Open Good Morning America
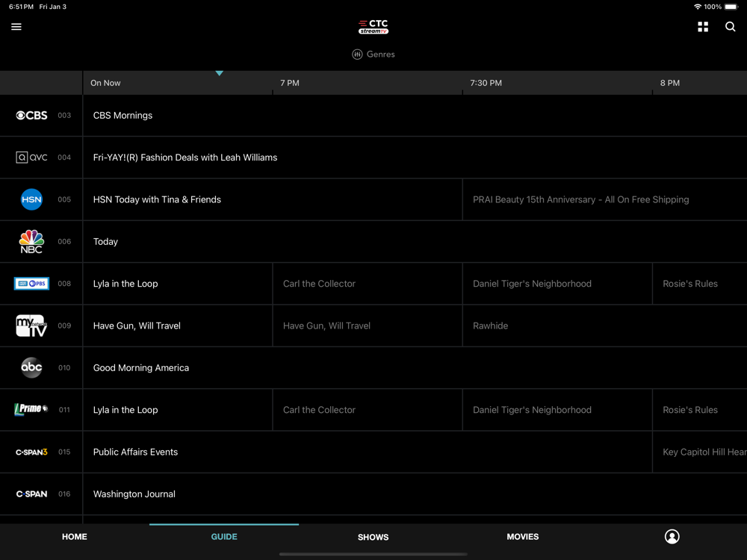 point(415,367)
